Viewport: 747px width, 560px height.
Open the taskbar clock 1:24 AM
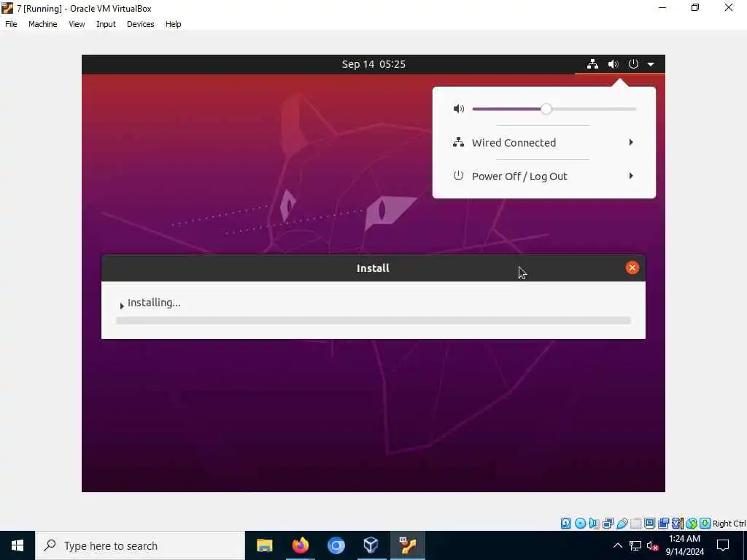click(x=684, y=545)
